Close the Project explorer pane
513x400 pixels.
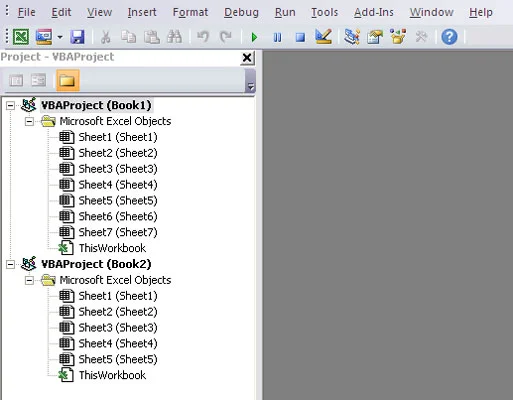(247, 58)
